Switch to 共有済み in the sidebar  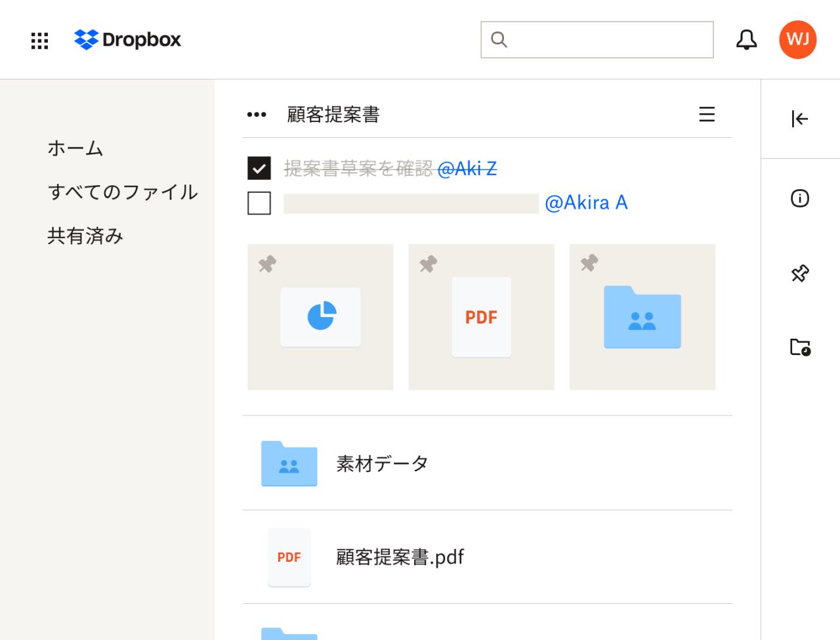coord(85,235)
